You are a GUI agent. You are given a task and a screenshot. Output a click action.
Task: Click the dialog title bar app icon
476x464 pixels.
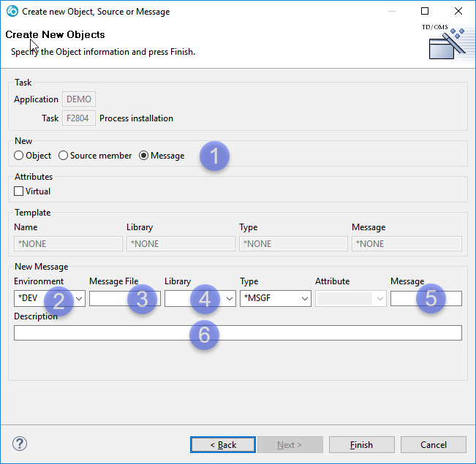(12, 12)
